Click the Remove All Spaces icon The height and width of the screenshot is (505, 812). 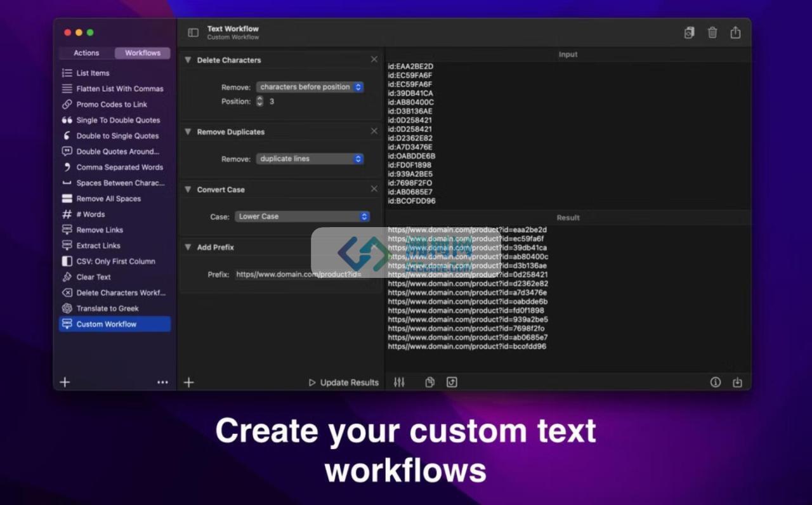(67, 199)
